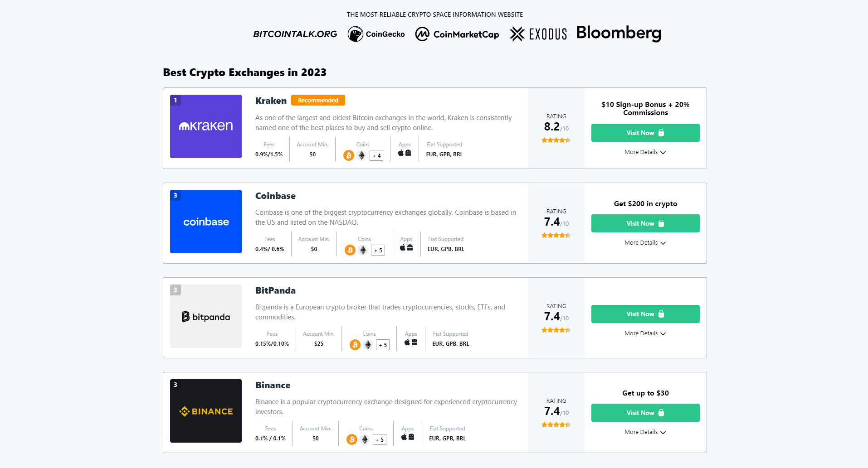This screenshot has width=868, height=468.
Task: Click the Ethereum coin icon in BitPanda row
Action: (368, 345)
